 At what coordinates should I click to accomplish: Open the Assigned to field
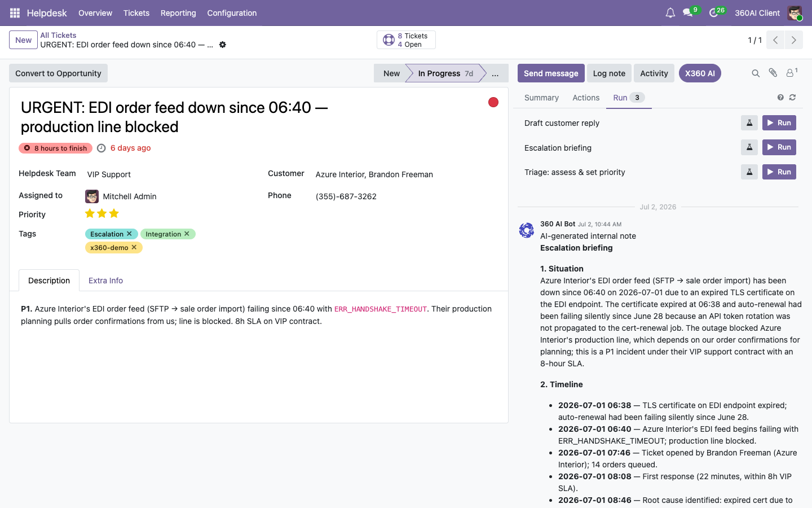click(170, 196)
